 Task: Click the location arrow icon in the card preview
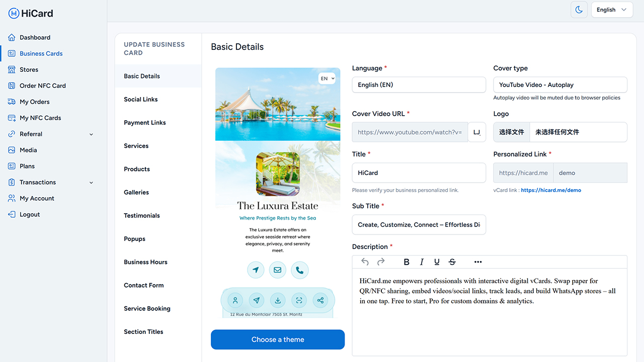[256, 270]
